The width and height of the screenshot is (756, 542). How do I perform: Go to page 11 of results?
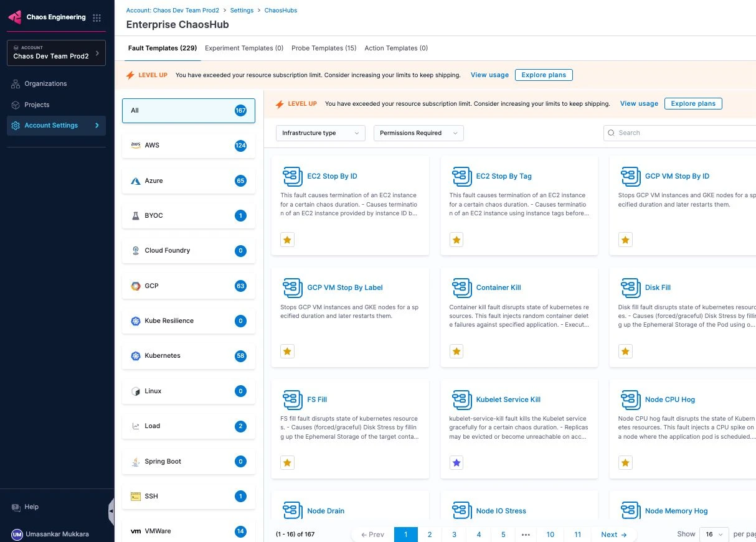point(578,534)
